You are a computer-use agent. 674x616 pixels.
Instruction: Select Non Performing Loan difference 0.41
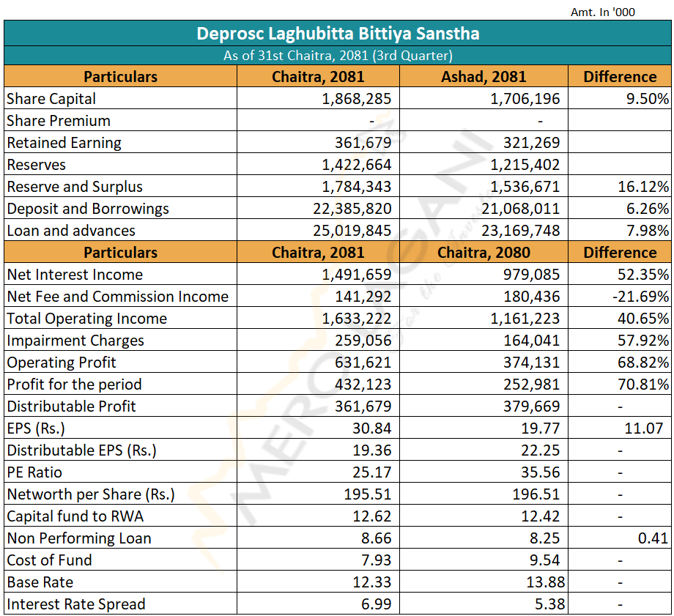point(652,538)
